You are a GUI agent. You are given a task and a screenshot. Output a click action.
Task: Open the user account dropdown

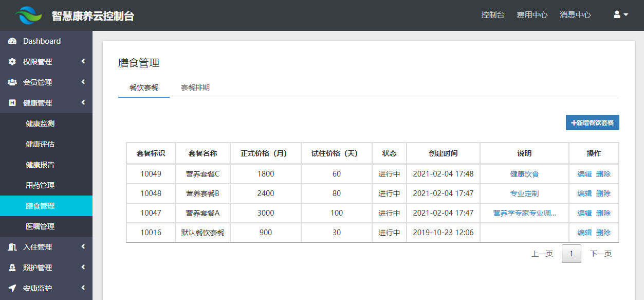(x=621, y=15)
